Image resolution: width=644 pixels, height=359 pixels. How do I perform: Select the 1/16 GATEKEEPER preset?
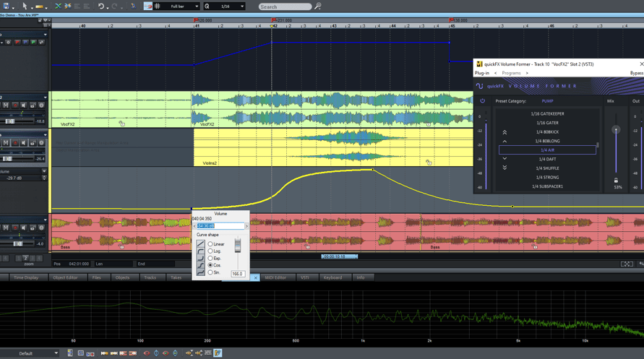[x=547, y=113]
